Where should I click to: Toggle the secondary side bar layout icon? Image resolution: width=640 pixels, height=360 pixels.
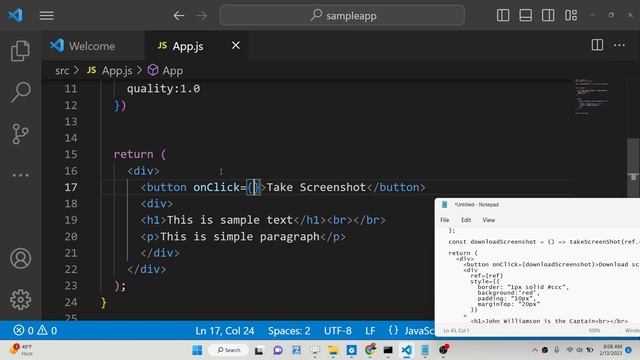(548, 16)
